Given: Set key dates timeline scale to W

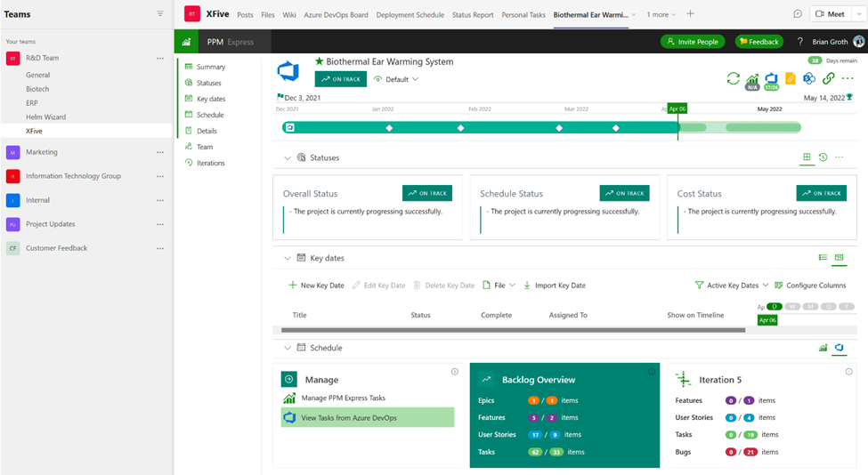Looking at the screenshot, I should coord(792,306).
